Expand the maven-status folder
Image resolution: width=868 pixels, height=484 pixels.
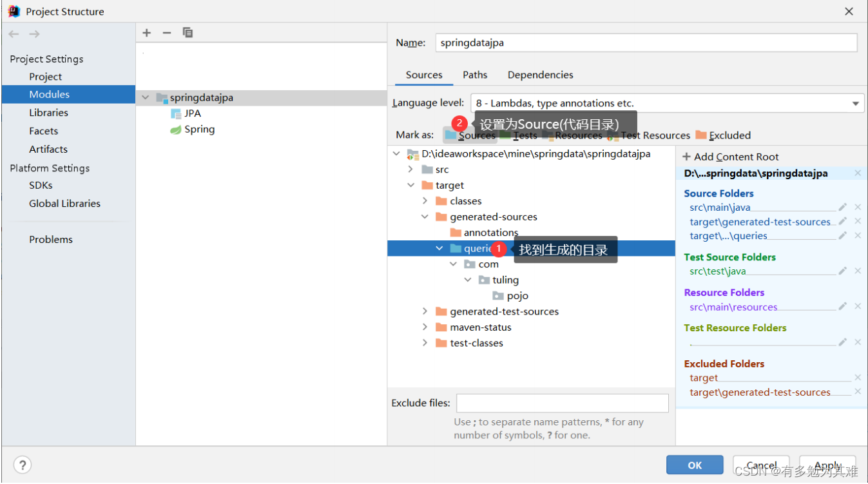click(425, 327)
